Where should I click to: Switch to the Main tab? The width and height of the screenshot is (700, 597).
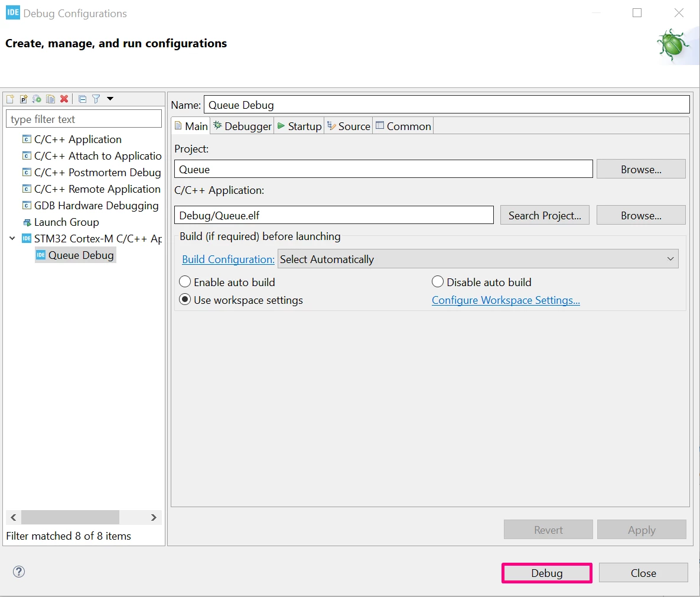click(x=191, y=126)
